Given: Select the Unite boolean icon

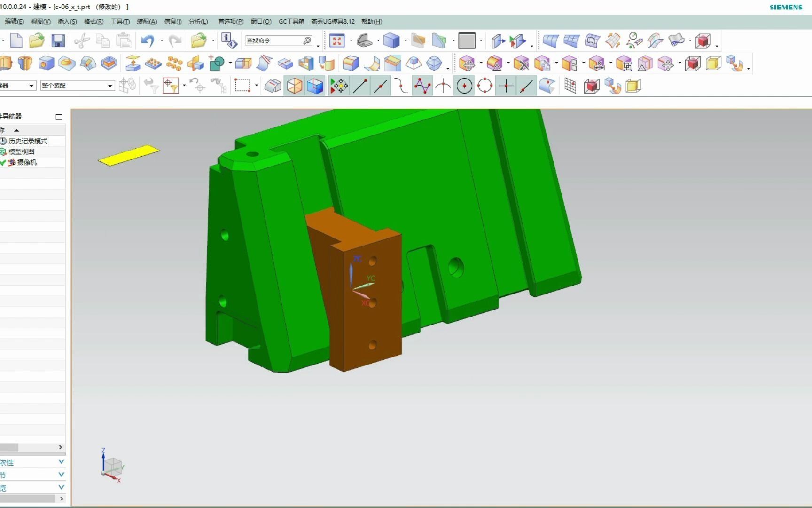Looking at the screenshot, I should tap(217, 63).
